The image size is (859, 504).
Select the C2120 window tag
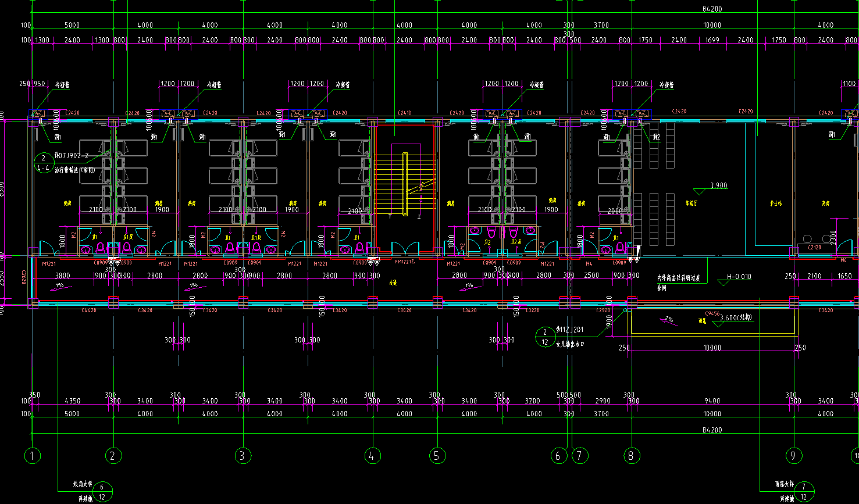(x=814, y=248)
